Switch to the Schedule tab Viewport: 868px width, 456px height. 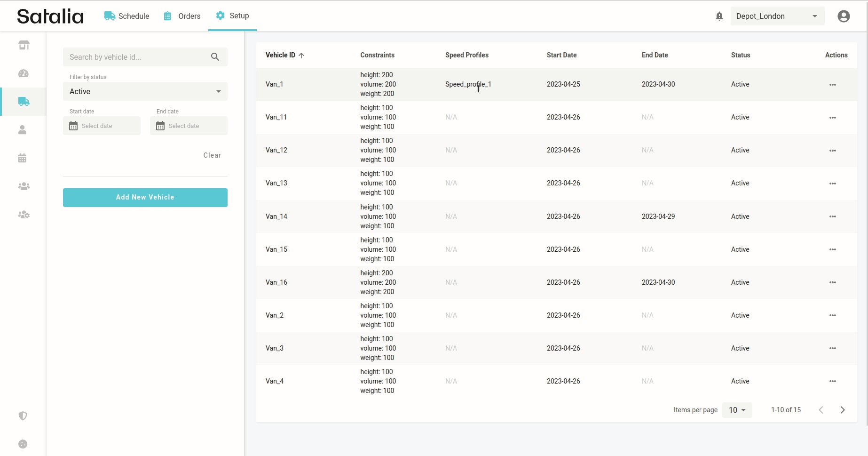pos(127,16)
